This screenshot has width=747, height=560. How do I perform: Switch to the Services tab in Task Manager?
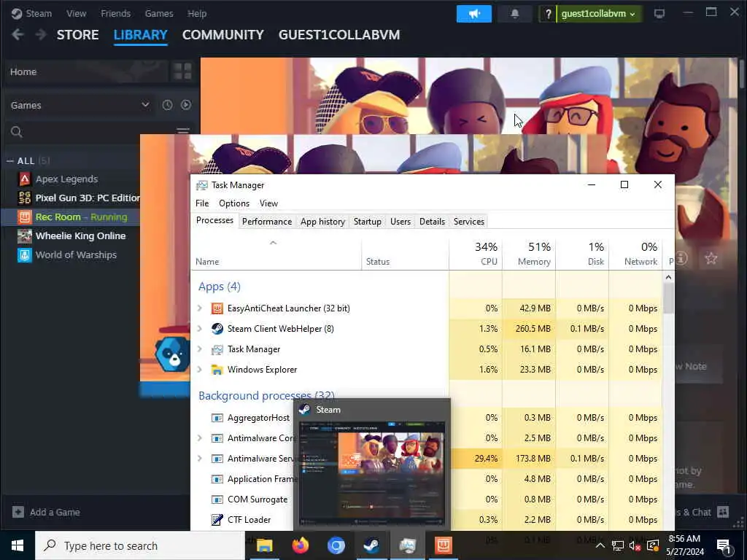coord(469,222)
